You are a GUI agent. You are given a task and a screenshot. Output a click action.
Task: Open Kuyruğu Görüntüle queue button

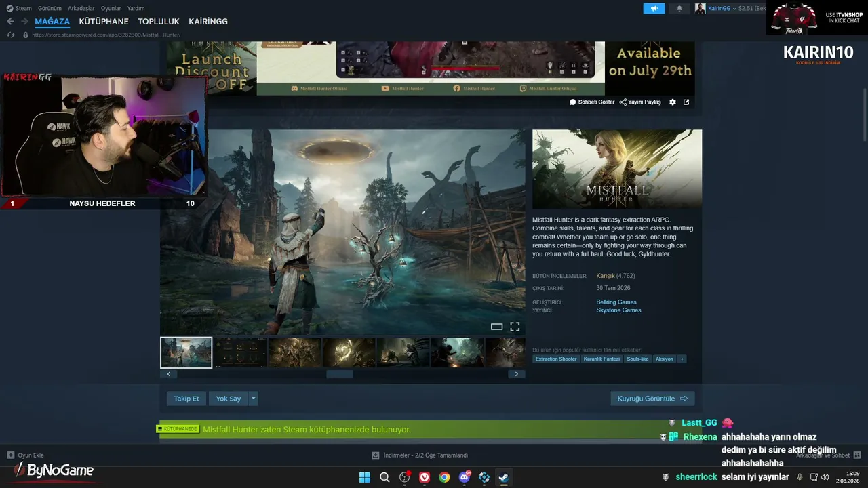coord(652,399)
